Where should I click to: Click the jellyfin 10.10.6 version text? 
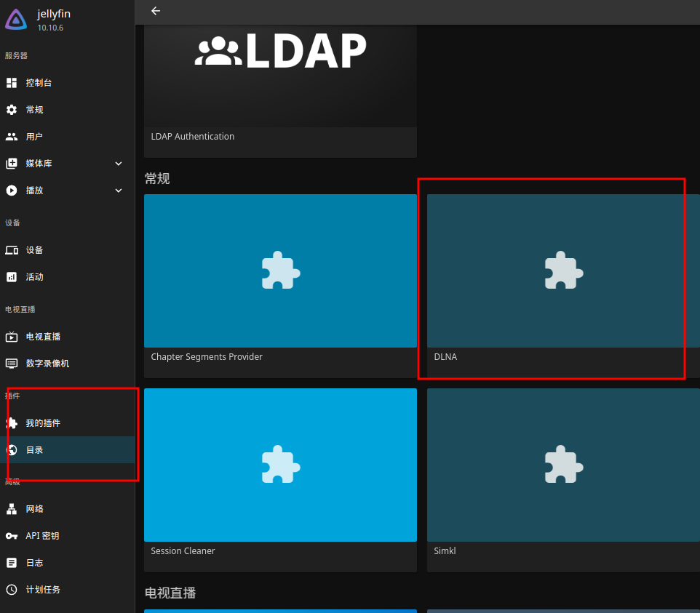[50, 28]
